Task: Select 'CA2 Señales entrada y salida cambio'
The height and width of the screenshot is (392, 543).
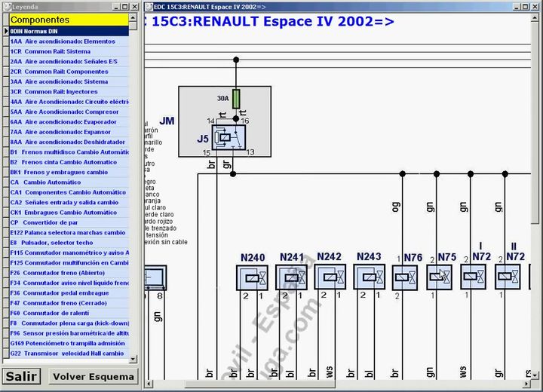Action: (x=69, y=202)
